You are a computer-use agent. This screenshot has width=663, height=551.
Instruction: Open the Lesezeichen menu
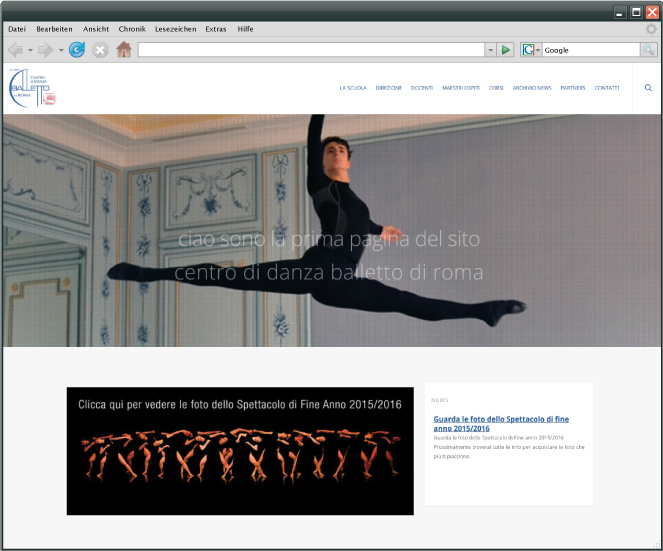[175, 29]
